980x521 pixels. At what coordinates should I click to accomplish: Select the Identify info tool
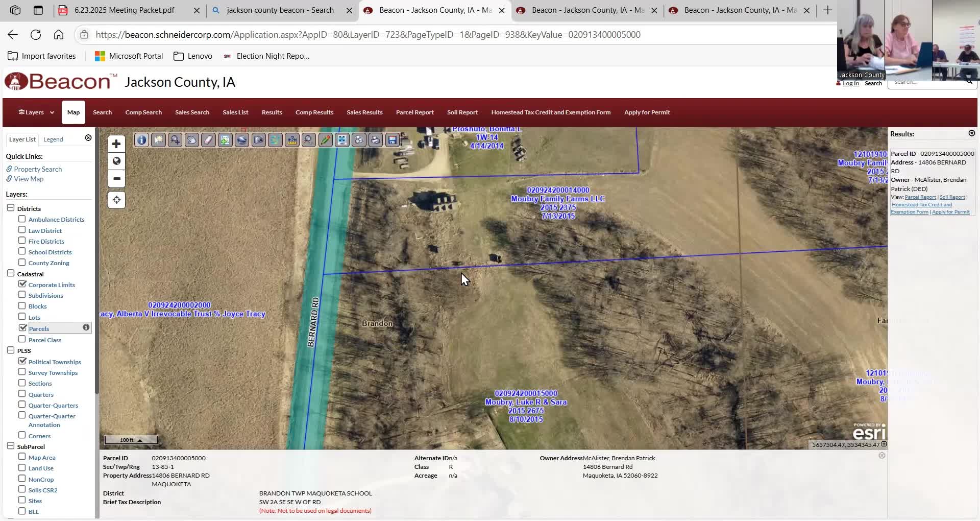pos(141,140)
